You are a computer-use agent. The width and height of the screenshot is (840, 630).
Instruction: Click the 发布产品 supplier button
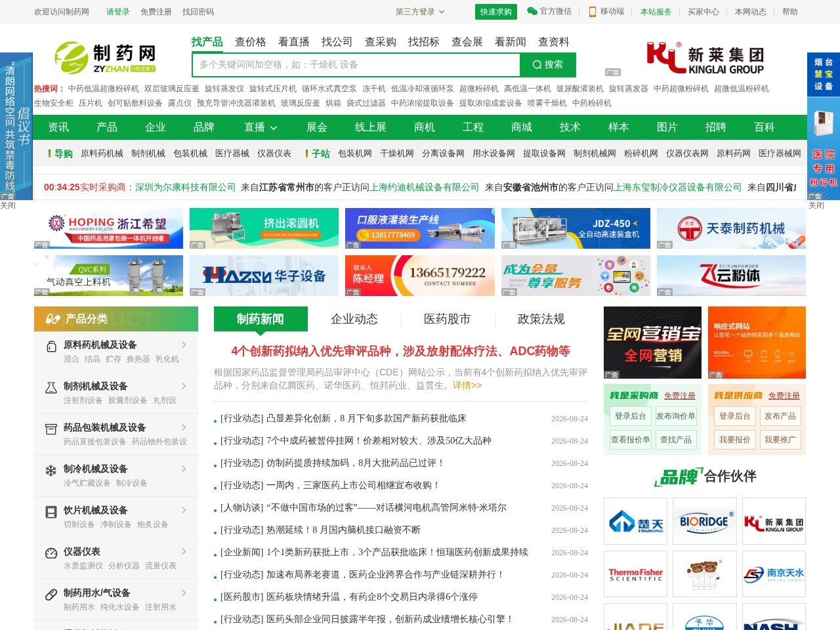[x=780, y=416]
